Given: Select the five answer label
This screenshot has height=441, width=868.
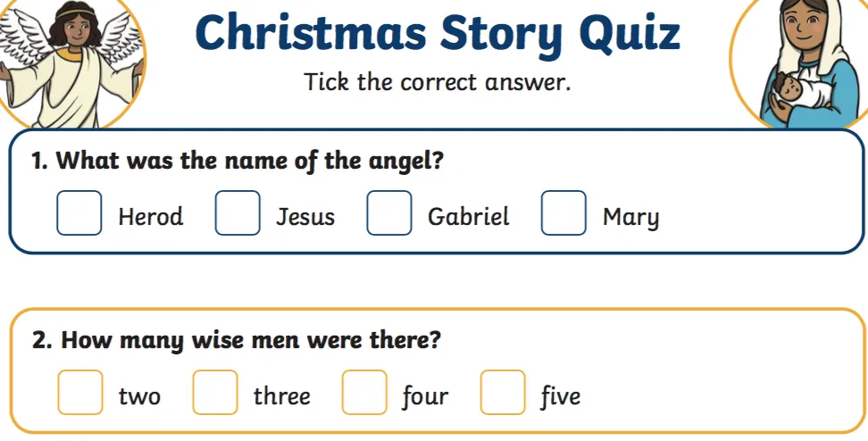Looking at the screenshot, I should point(560,395).
